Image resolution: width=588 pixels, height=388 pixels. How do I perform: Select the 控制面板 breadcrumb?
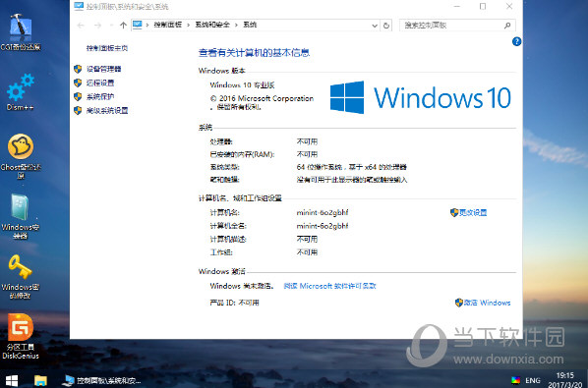(167, 25)
